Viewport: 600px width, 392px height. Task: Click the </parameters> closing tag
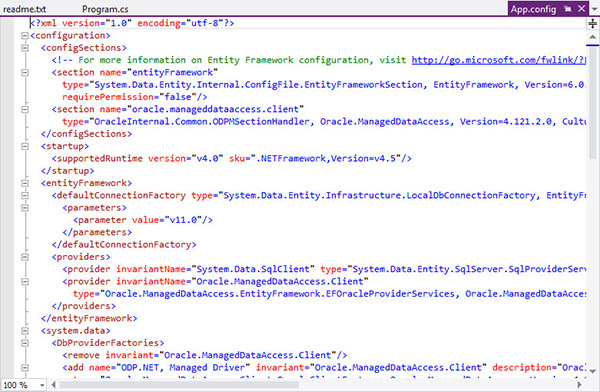pos(97,232)
